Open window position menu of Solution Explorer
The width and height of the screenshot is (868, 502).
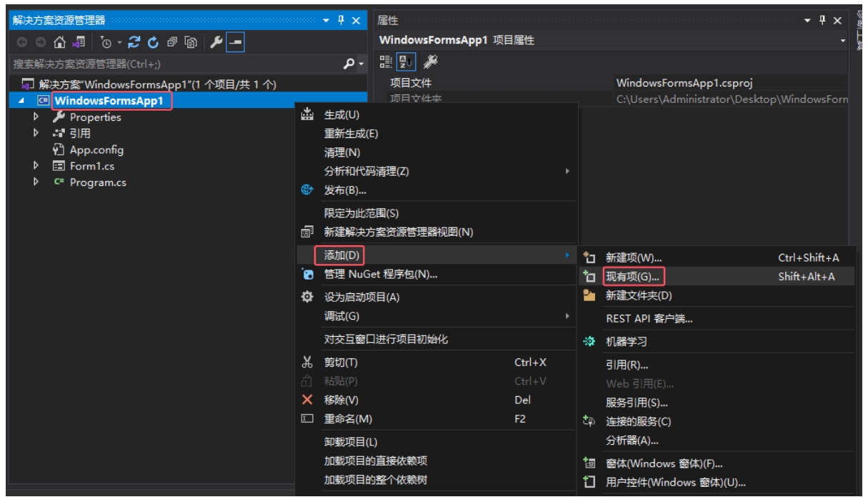[x=327, y=20]
